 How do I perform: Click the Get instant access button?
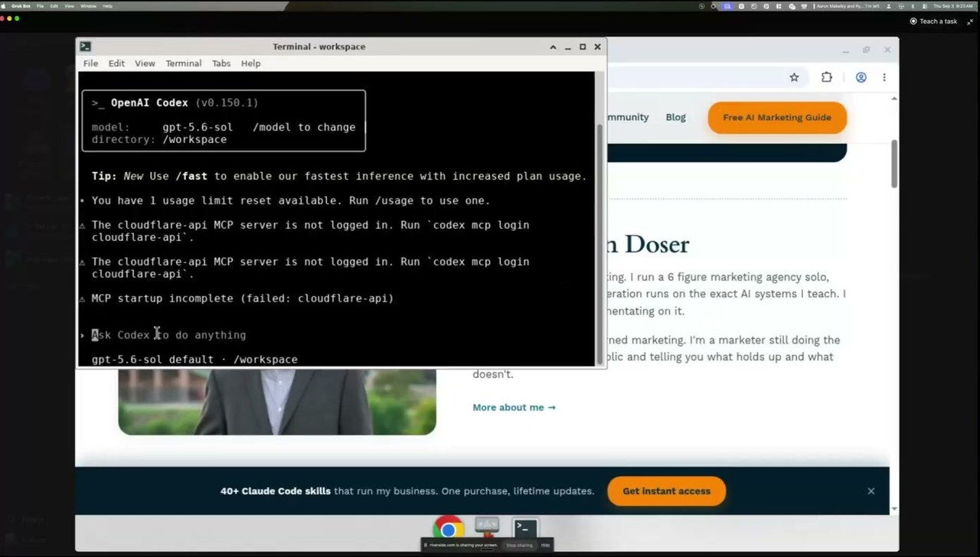[666, 491]
